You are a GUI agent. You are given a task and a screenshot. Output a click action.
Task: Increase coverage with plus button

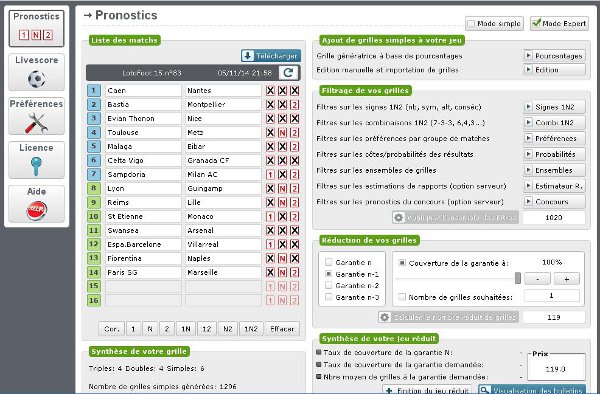(x=567, y=279)
